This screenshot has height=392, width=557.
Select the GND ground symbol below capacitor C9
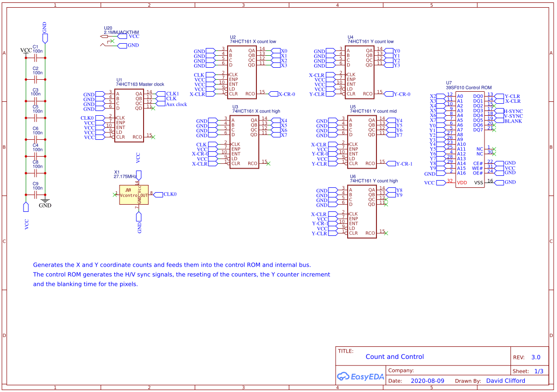(45, 203)
